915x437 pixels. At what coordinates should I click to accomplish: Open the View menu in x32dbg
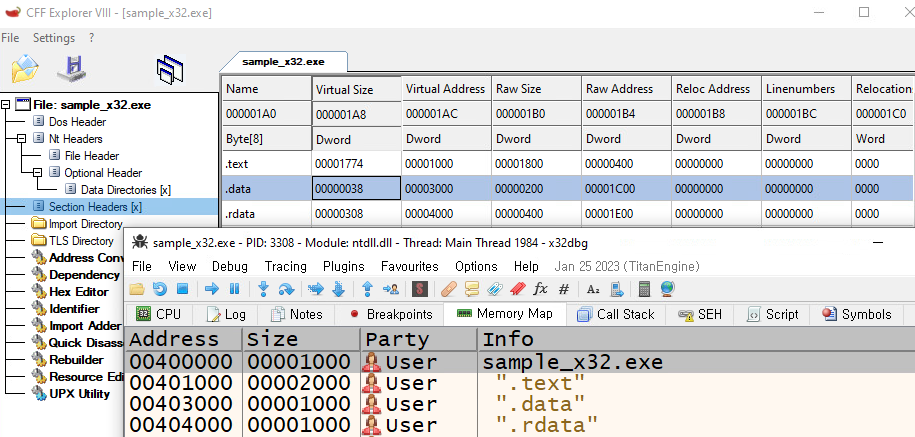tap(181, 267)
